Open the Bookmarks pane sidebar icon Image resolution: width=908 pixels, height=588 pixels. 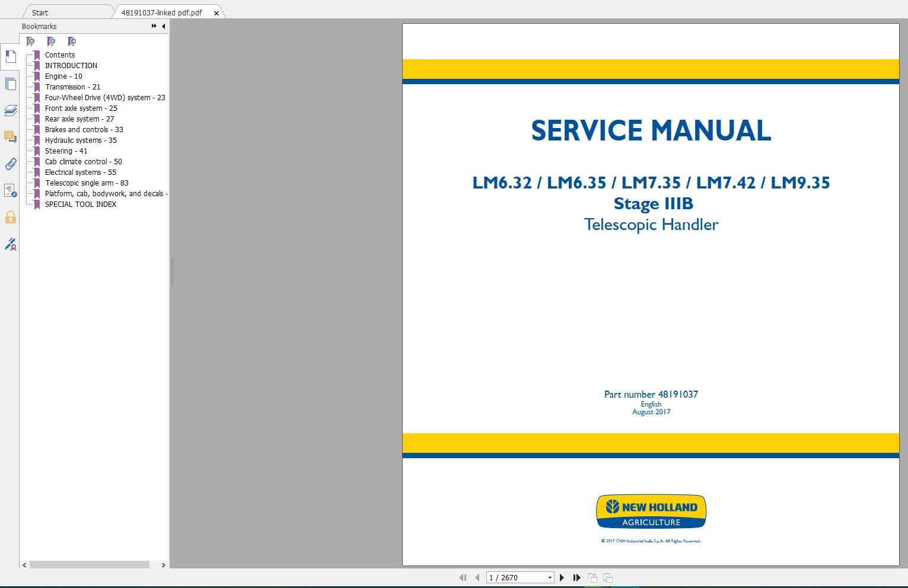click(10, 57)
